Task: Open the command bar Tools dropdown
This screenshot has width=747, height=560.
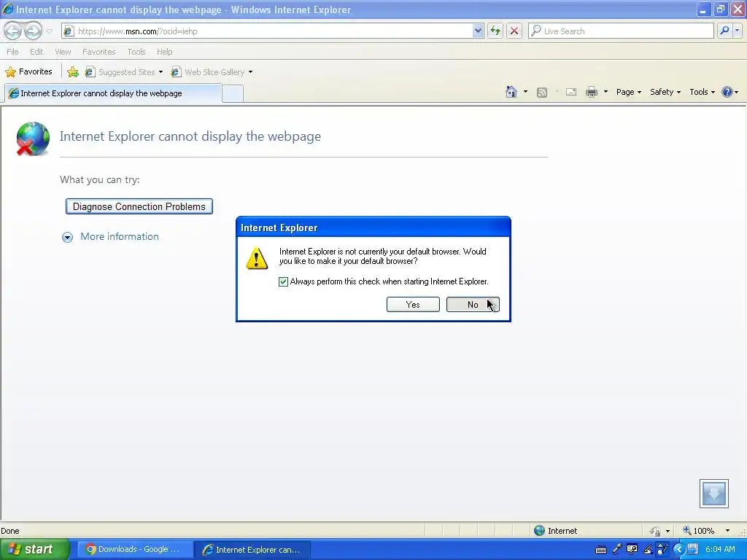Action: (x=702, y=92)
